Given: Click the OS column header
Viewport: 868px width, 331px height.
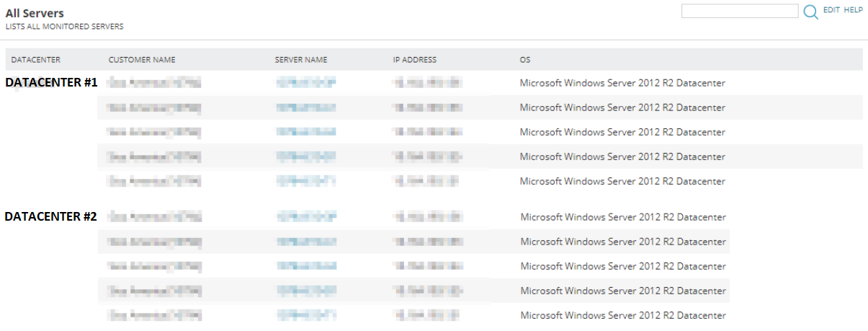Looking at the screenshot, I should pos(525,60).
